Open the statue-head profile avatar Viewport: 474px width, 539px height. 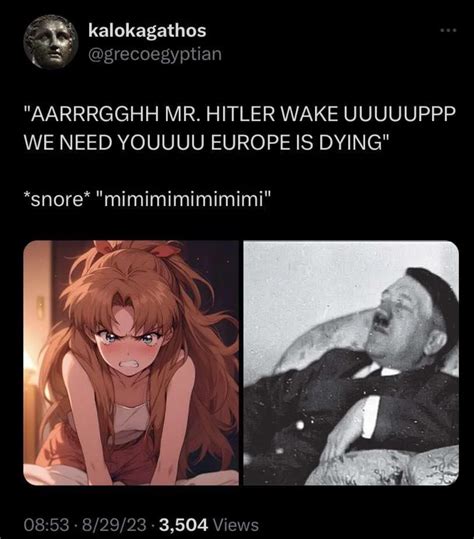[x=51, y=42]
